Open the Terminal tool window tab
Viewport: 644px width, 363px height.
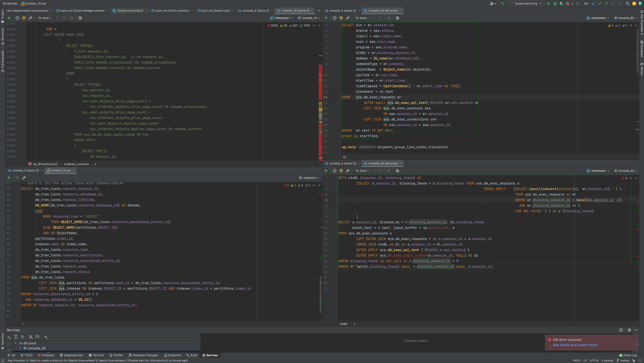(x=96, y=355)
